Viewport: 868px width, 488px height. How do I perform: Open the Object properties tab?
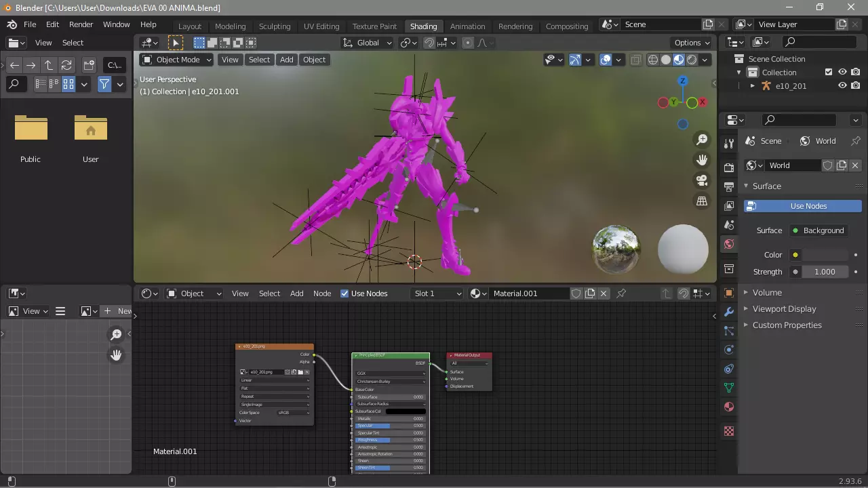(729, 293)
